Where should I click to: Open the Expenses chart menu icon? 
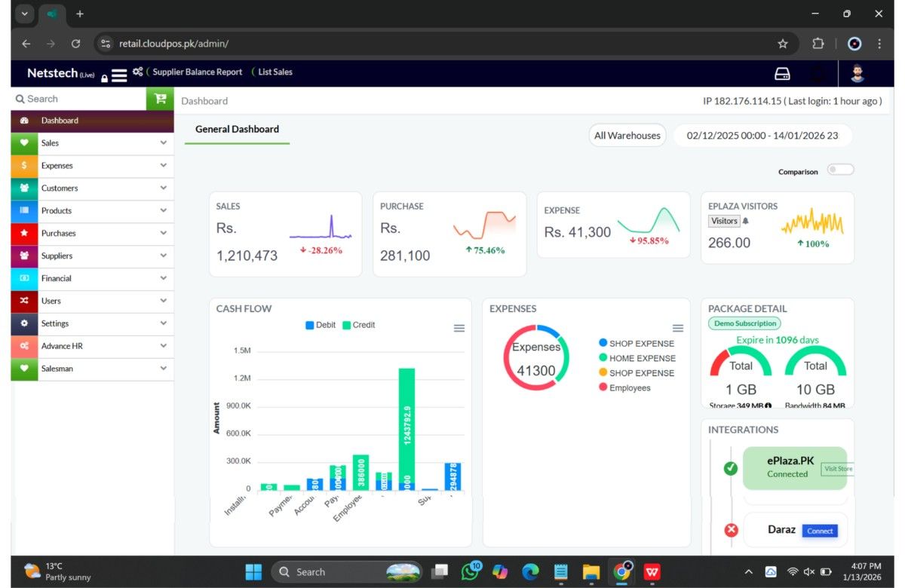(x=678, y=328)
